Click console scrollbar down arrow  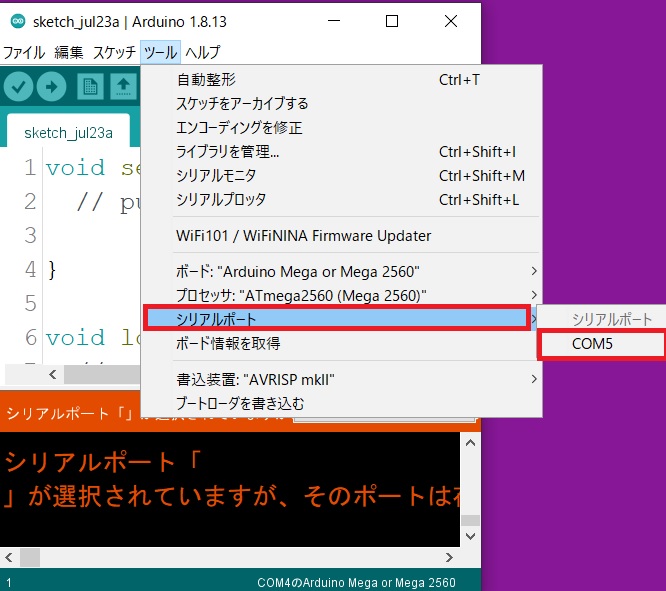(x=470, y=536)
